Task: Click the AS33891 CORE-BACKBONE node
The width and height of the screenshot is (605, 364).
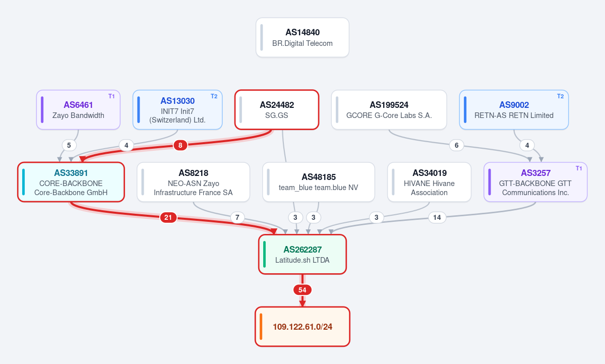Action: click(x=71, y=182)
